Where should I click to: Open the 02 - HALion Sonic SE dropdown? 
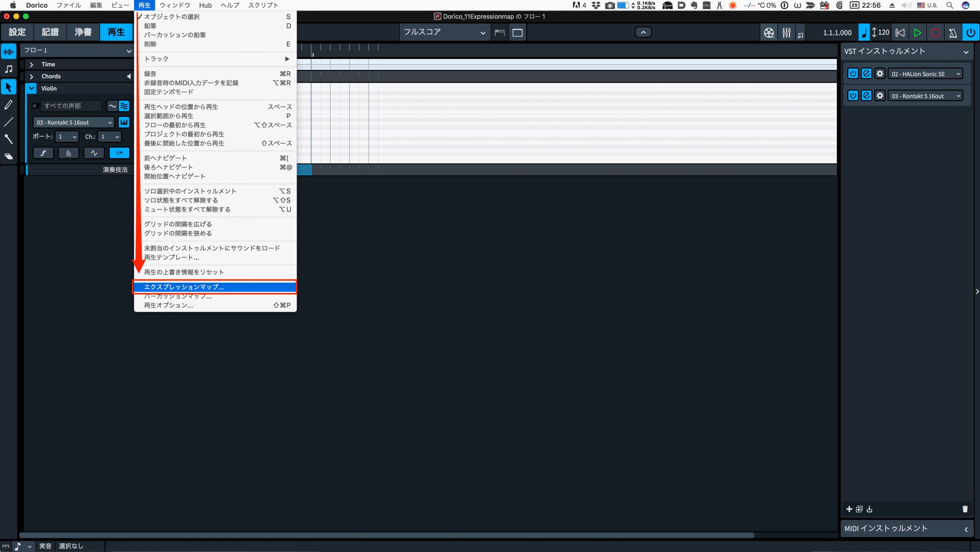[x=926, y=74]
